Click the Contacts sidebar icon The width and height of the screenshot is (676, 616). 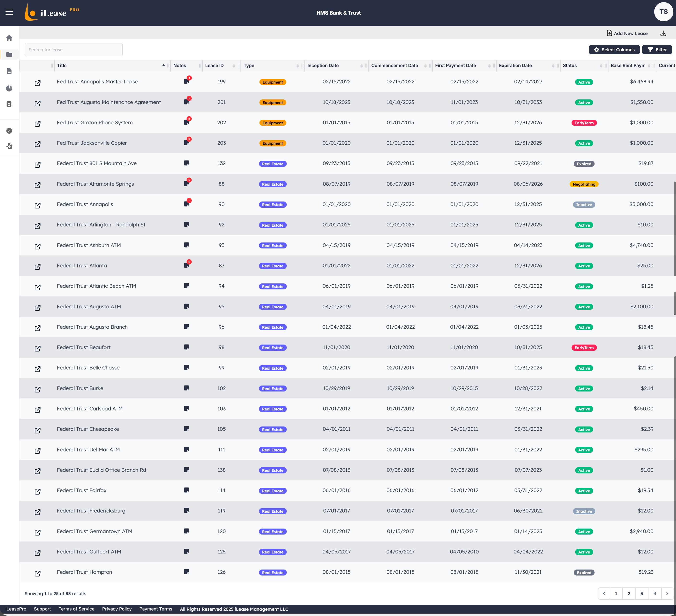coord(9,104)
